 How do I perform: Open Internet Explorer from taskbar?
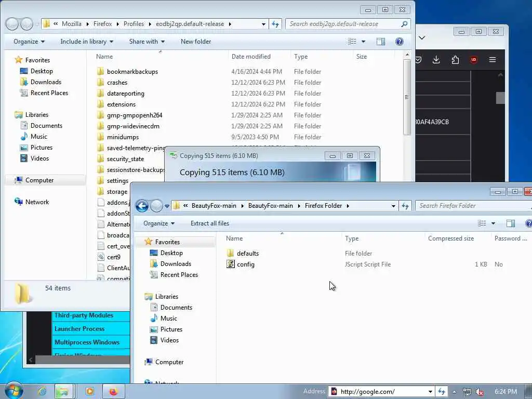click(42, 392)
